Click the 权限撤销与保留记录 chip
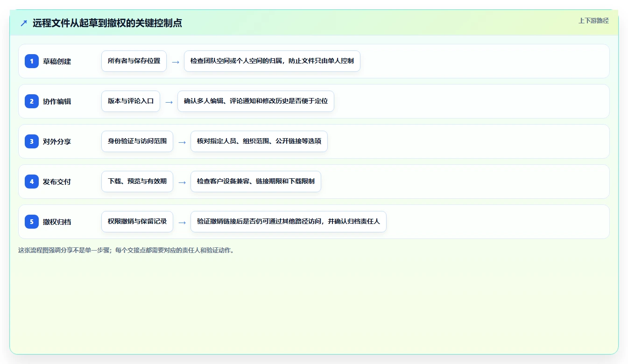 (137, 222)
